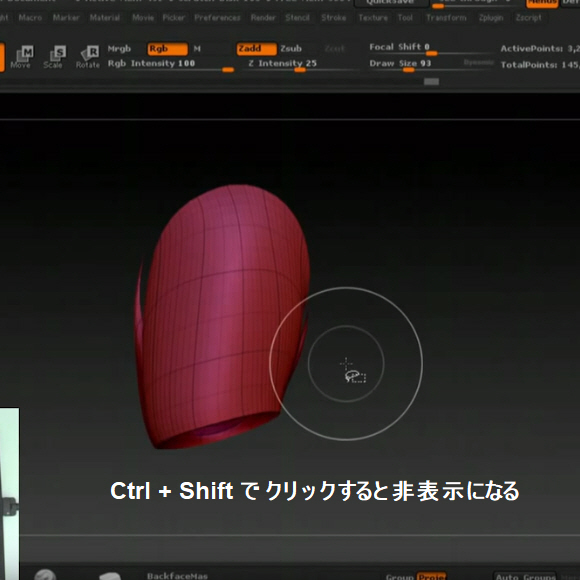This screenshot has width=580, height=580.
Task: Open the Material menu
Action: [x=105, y=17]
